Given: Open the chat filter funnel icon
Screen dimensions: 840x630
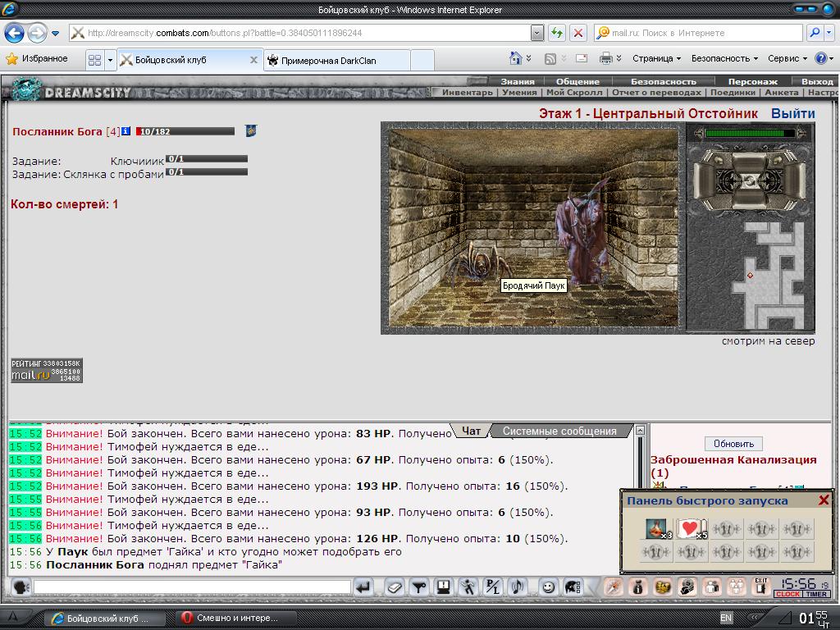Looking at the screenshot, I should pos(419,587).
